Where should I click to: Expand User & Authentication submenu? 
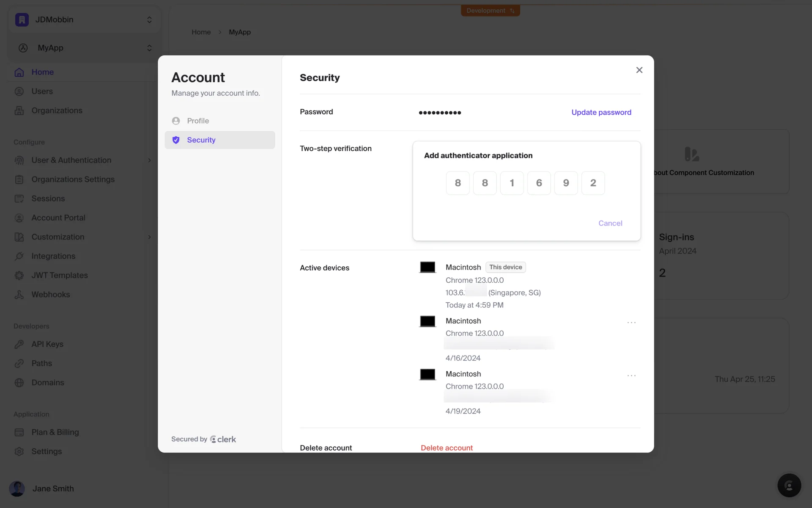[149, 160]
